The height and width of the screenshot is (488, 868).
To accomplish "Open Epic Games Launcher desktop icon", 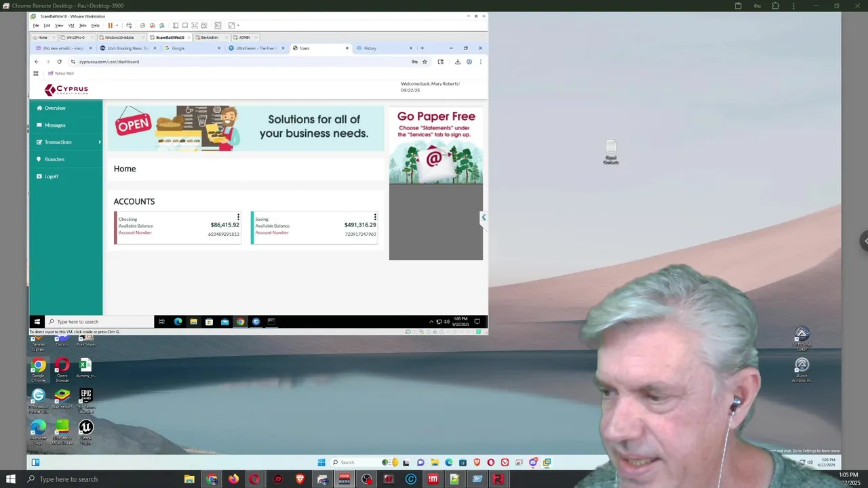I will point(86,401).
